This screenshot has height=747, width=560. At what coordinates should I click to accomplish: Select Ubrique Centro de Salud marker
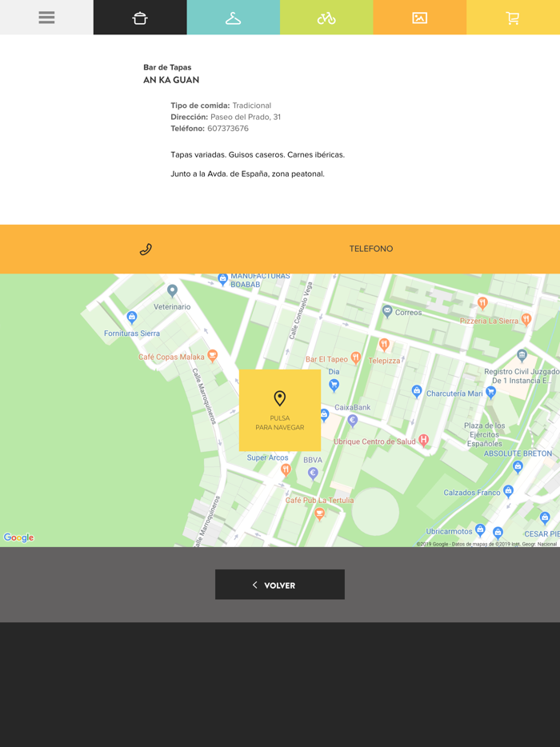tap(424, 440)
